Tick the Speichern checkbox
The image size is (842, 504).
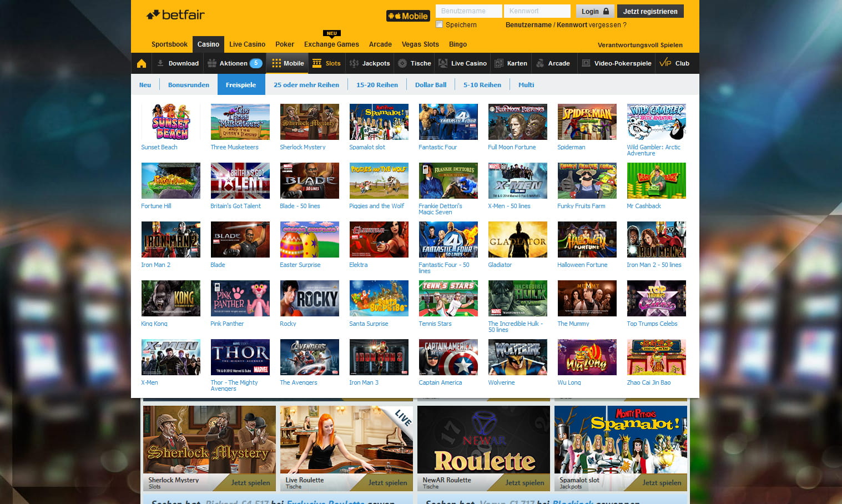440,24
